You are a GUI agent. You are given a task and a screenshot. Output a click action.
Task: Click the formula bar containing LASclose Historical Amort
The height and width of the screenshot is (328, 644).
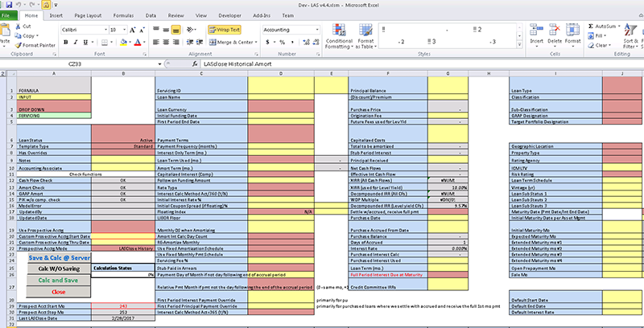click(422, 64)
